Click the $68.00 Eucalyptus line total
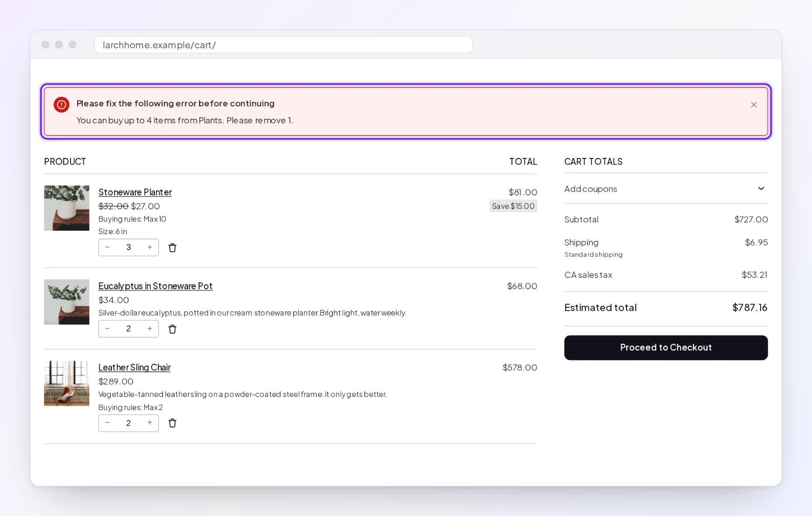 pyautogui.click(x=522, y=286)
